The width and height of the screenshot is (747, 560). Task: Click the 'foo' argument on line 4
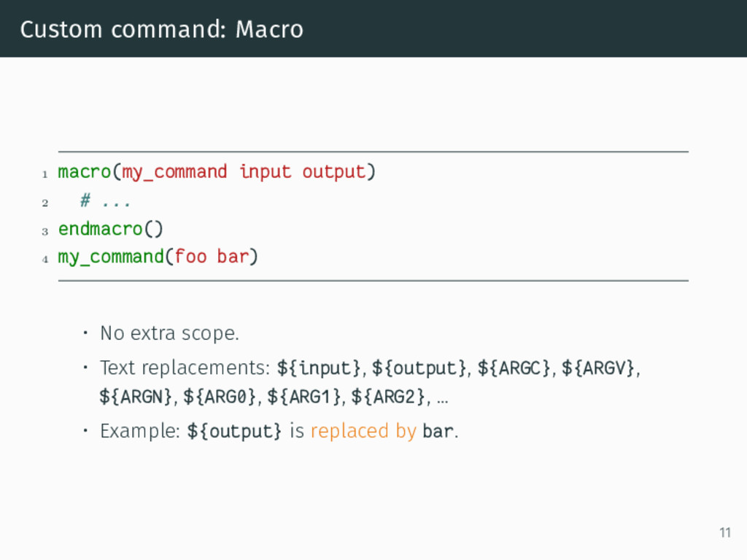coord(190,257)
